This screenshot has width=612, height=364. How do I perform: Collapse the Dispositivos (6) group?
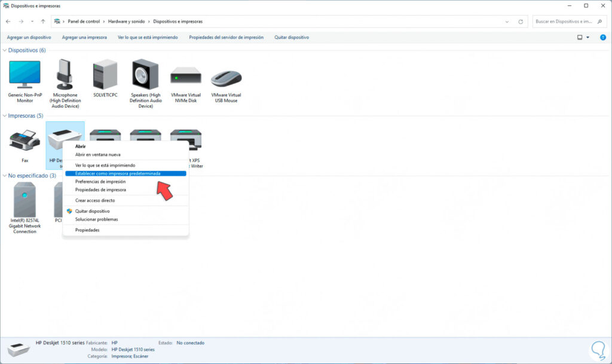coord(5,50)
